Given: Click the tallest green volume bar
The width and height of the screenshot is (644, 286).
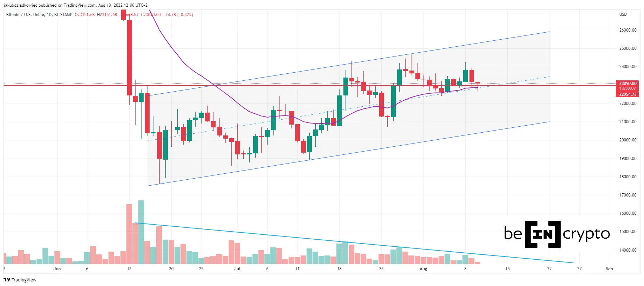Looking at the screenshot, I should [141, 232].
